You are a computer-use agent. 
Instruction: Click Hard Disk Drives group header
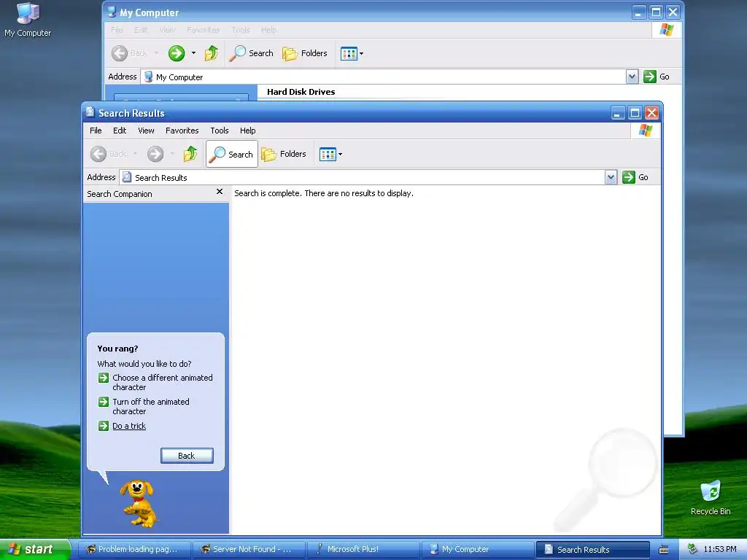[x=301, y=92]
